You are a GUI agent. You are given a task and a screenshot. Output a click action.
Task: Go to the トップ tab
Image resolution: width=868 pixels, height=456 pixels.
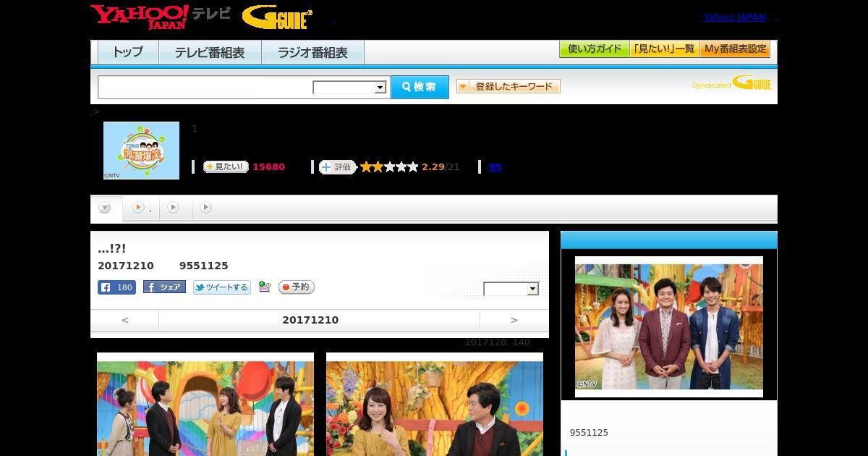[x=128, y=53]
